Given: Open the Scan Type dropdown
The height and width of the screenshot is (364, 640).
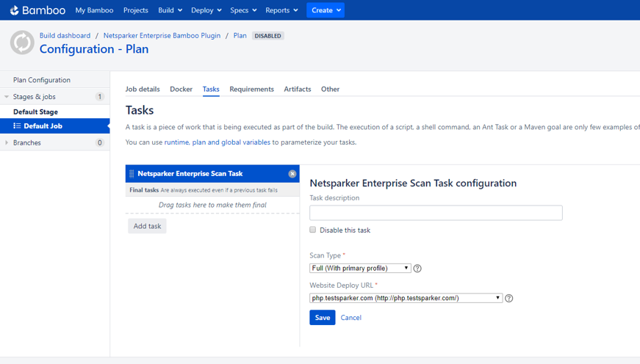Looking at the screenshot, I should pyautogui.click(x=360, y=269).
